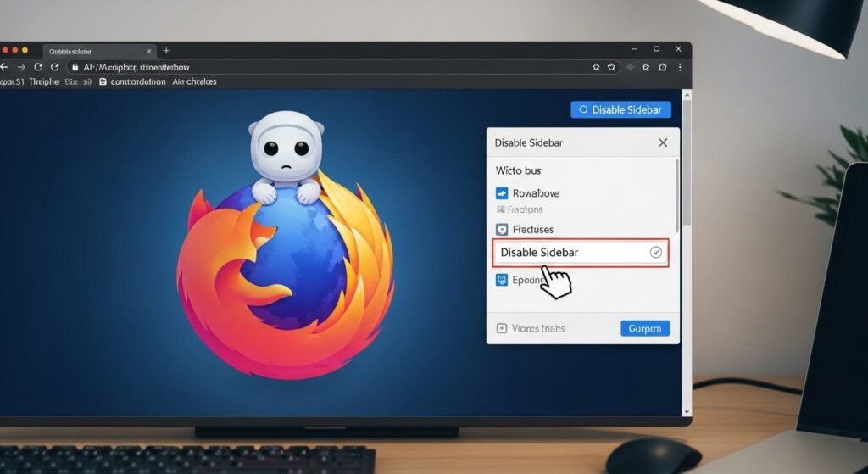Close the Disable Sidebar panel
This screenshot has height=474, width=868.
tap(663, 143)
